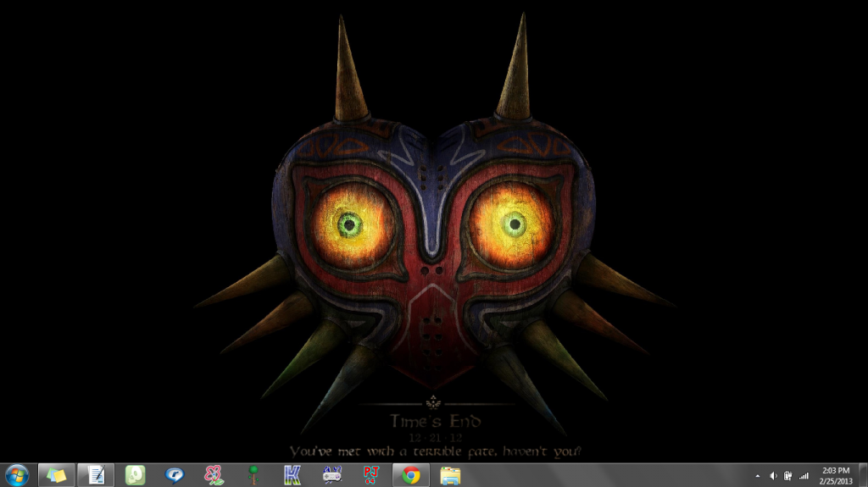Open the wireless network signal icon
The image size is (868, 487).
click(x=804, y=476)
